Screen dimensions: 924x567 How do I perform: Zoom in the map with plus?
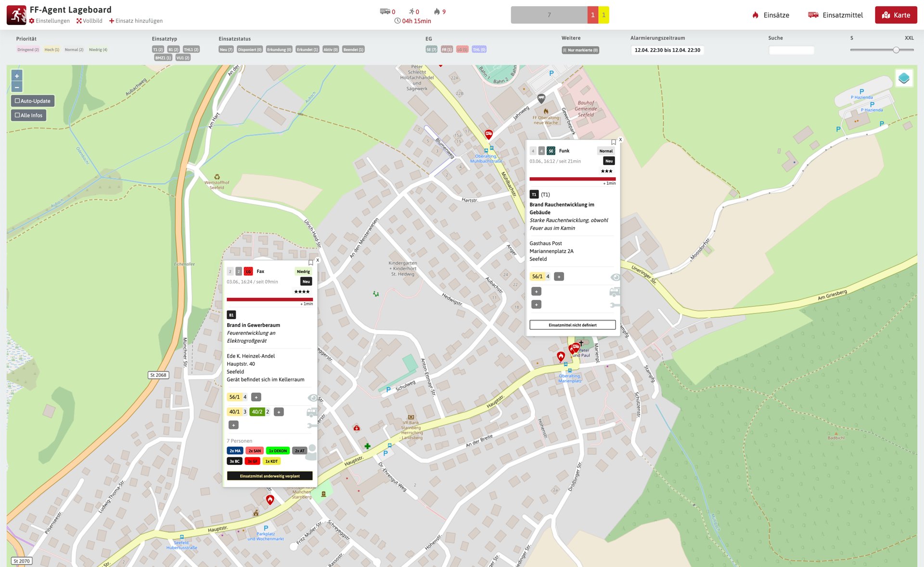[x=17, y=76]
